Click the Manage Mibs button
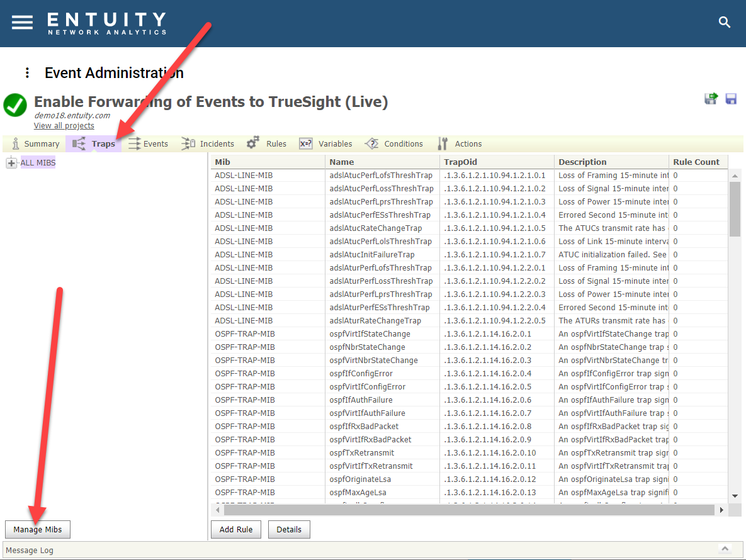746x560 pixels. [38, 530]
